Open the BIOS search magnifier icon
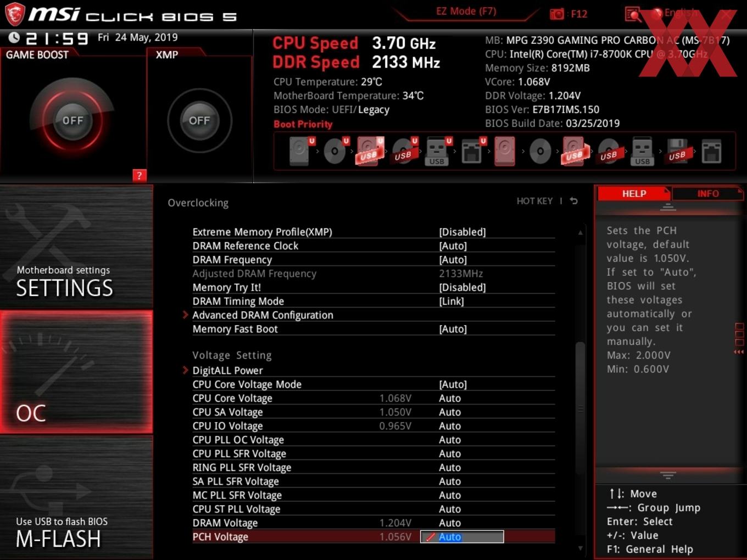The width and height of the screenshot is (747, 560). 633,14
